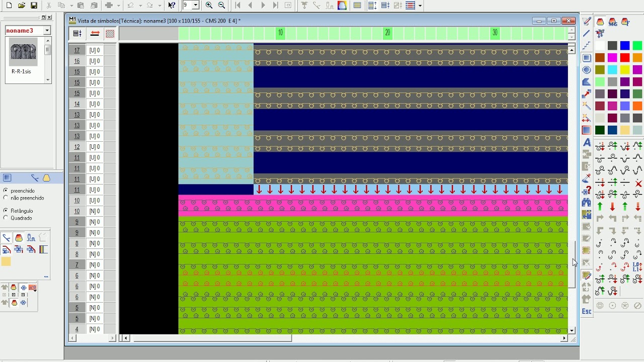644x362 pixels.
Task: Toggle the color fabric view icon in the top toolbar
Action: coord(342,6)
